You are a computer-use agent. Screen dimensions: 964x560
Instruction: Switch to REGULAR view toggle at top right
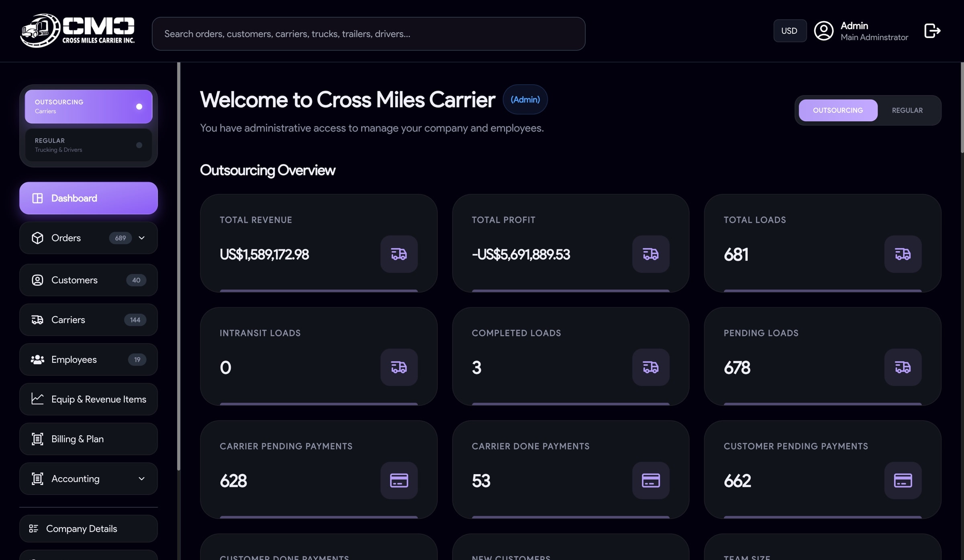click(x=907, y=110)
